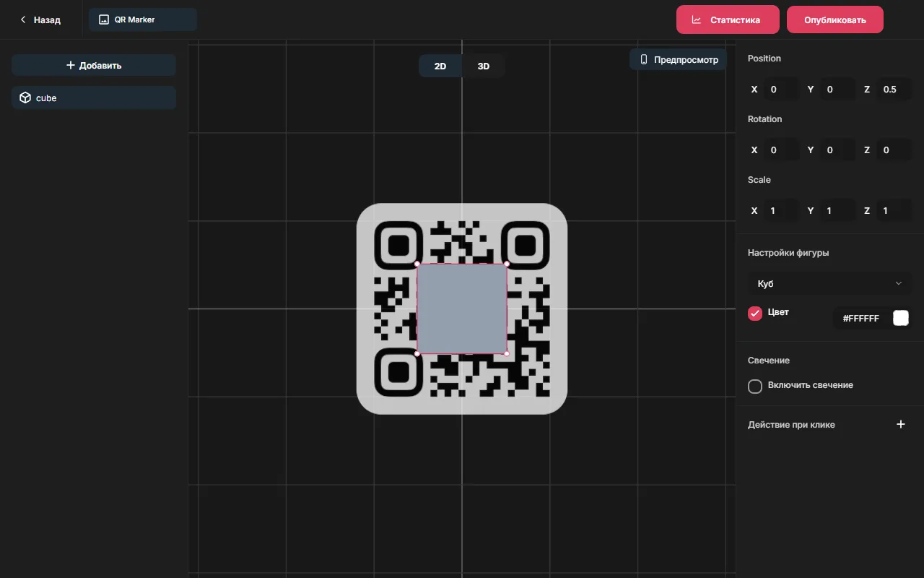
Task: Click the #FFFFFF hex color field
Action: coord(862,318)
